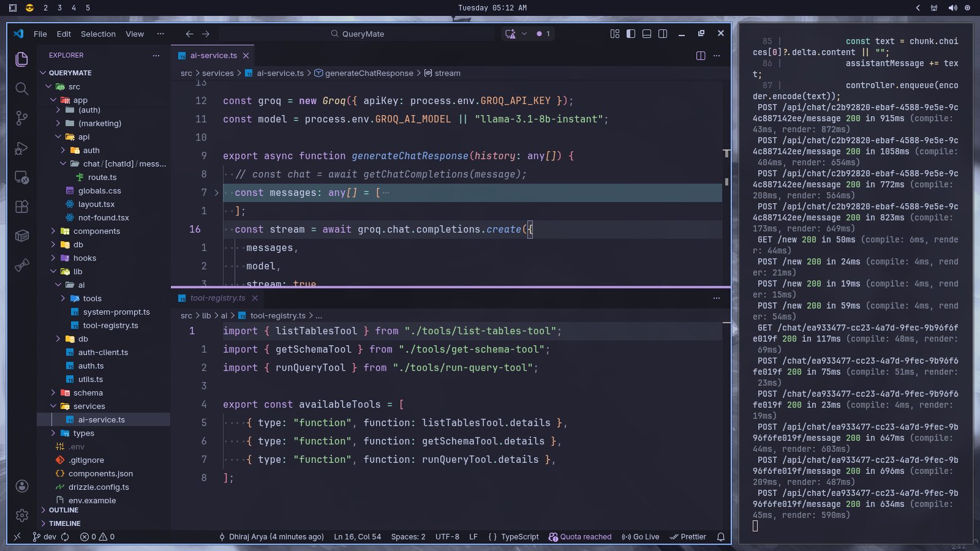Open the Accounts menu icon
Screen dimensions: 980x551
click(x=21, y=486)
